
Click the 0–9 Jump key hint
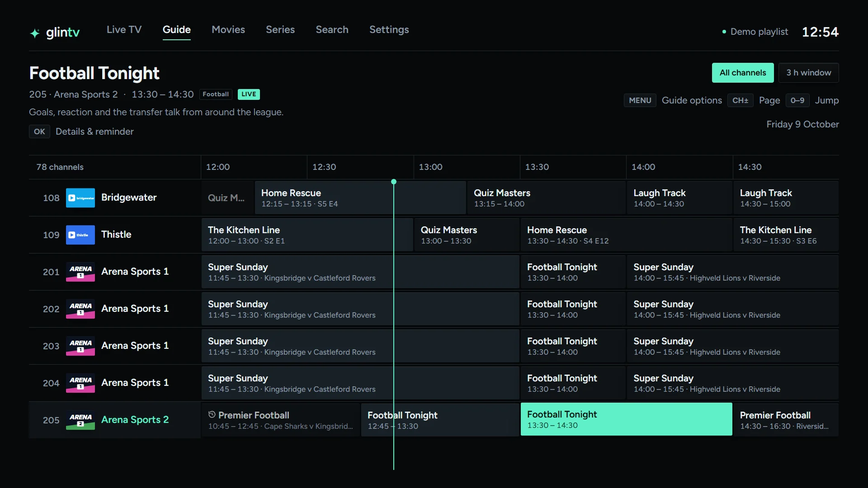click(797, 100)
